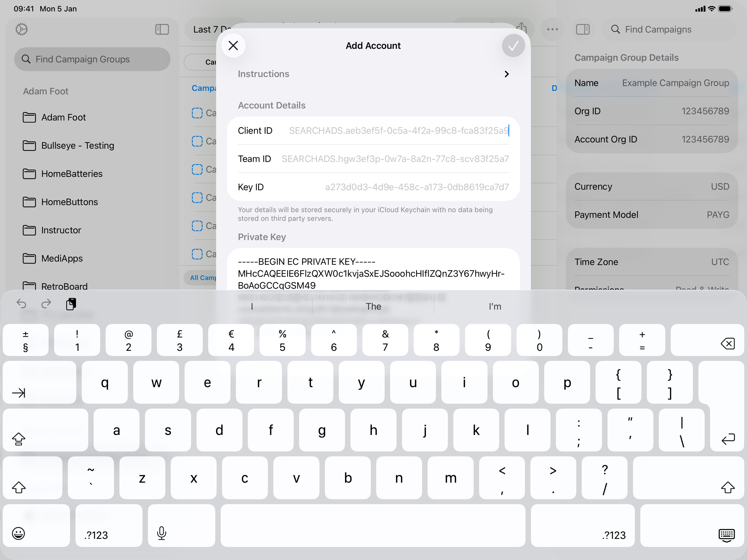Toggle the right inspector panel icon
This screenshot has height=560, width=747.
583,29
